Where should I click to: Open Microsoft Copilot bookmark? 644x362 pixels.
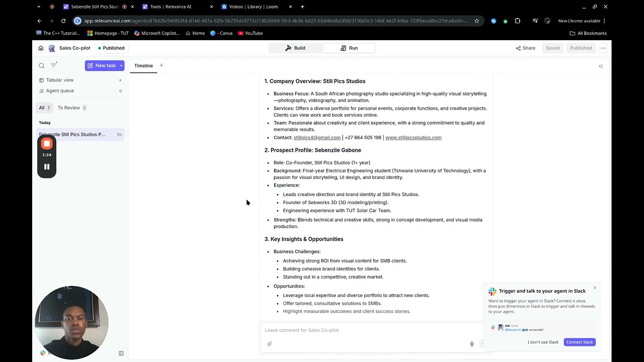tap(157, 33)
